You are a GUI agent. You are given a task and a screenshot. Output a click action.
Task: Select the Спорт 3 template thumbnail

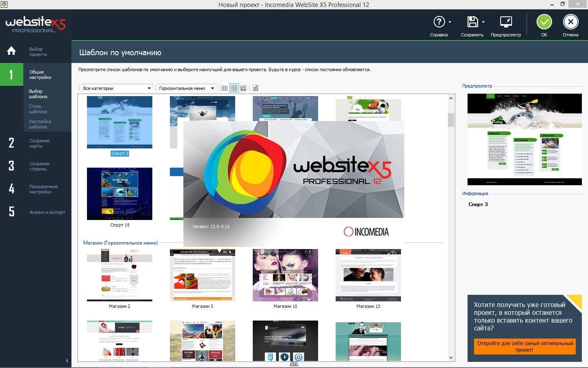tap(120, 122)
